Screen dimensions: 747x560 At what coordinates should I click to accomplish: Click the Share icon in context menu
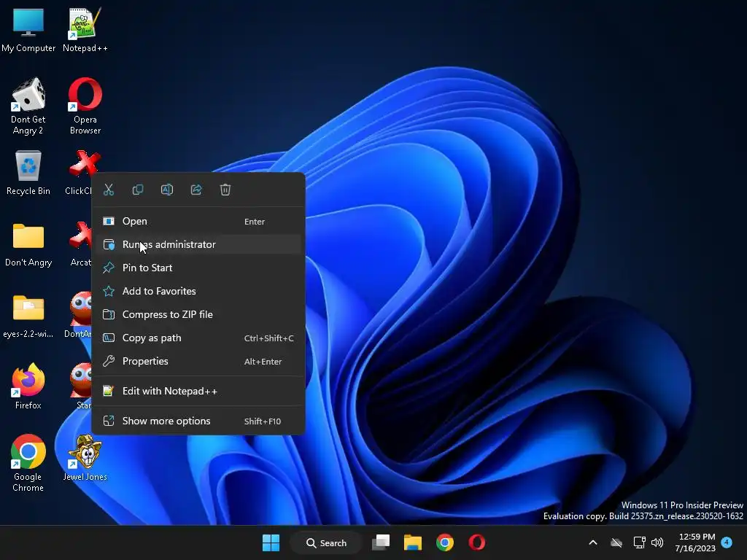(196, 190)
